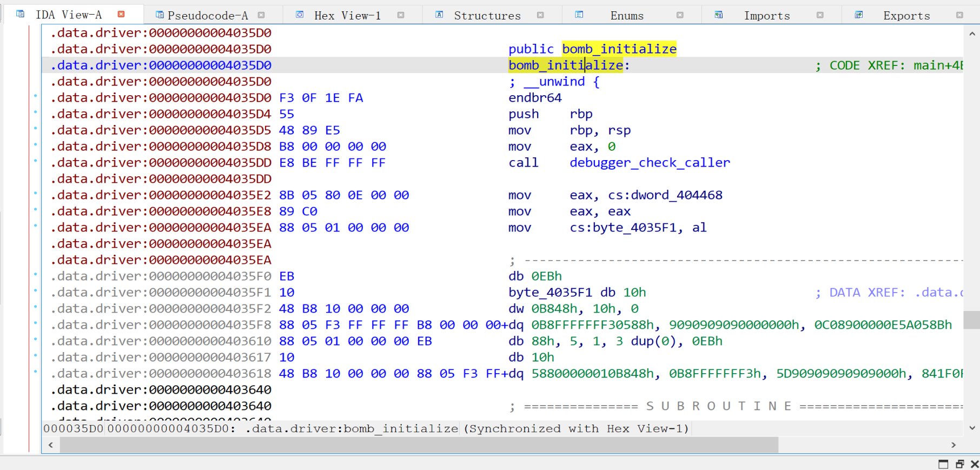Close the Enums tab
The height and width of the screenshot is (470, 980).
[680, 15]
